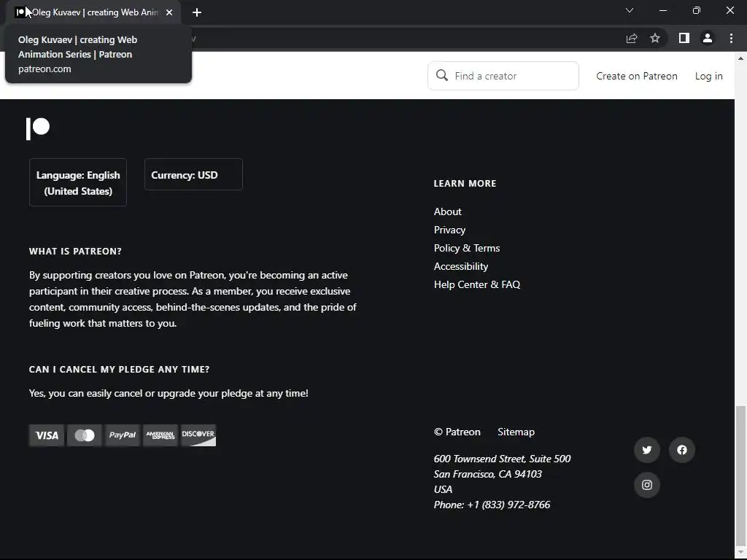
Task: Click the 600 Townsend Street address line
Action: point(502,459)
